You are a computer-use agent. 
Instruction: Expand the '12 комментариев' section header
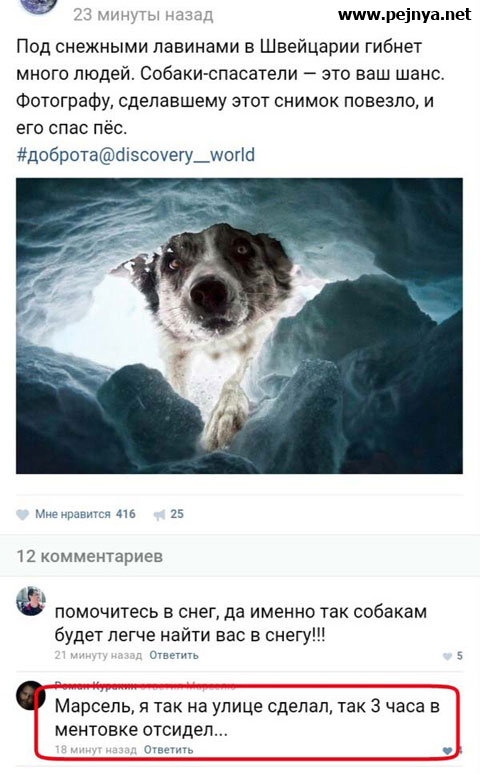90,556
